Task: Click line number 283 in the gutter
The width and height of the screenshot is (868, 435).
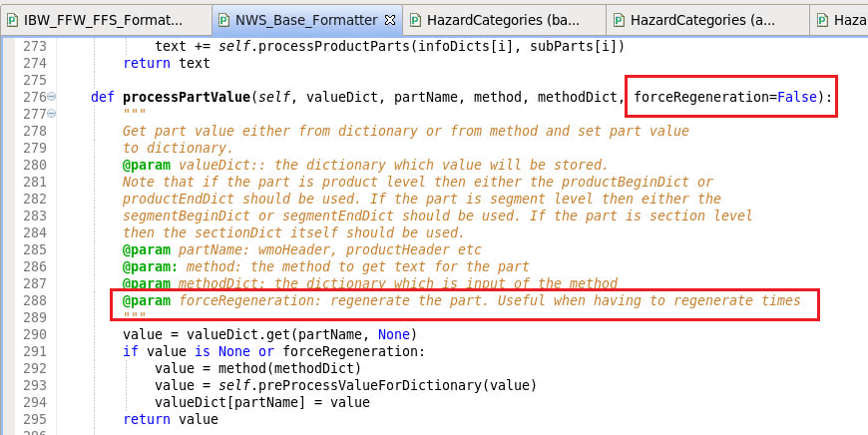Action: point(34,216)
